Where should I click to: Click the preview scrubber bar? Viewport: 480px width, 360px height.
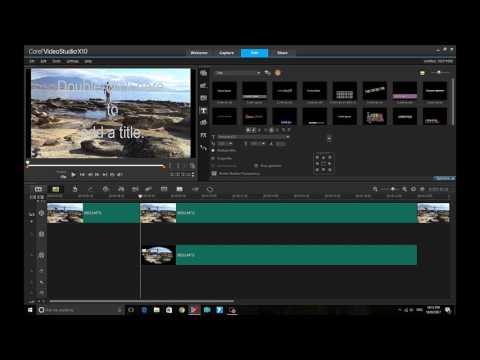(x=95, y=165)
